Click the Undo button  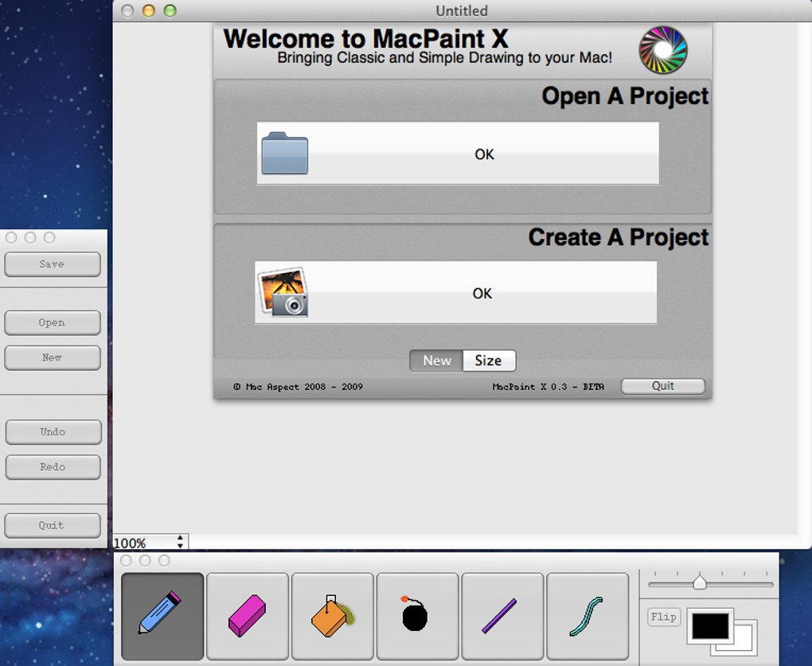click(x=53, y=432)
